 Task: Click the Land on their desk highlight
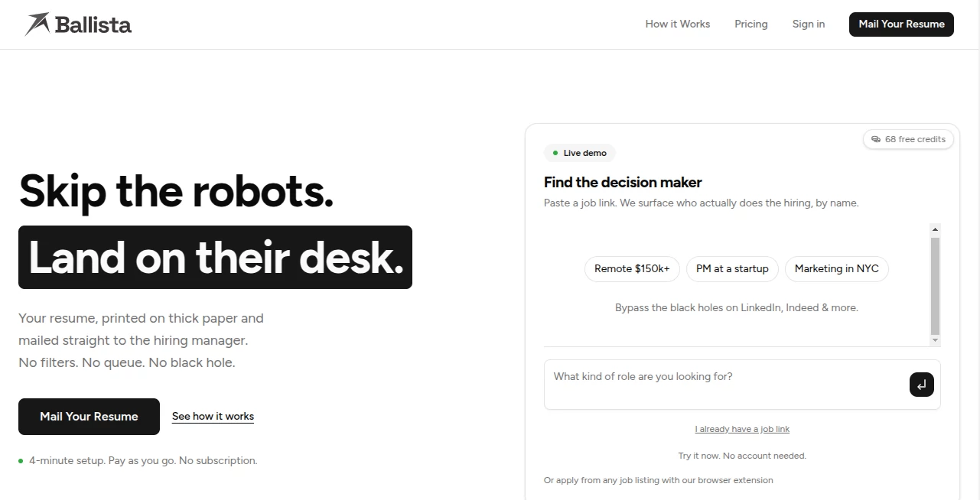pos(215,258)
